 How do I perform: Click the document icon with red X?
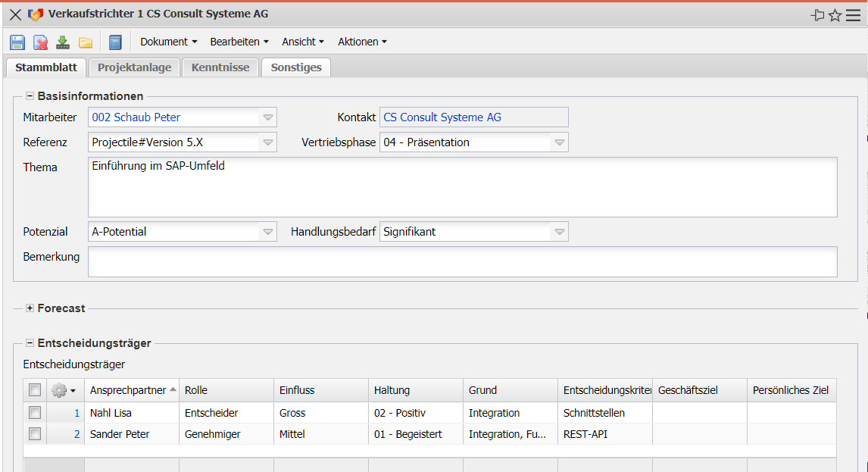pos(40,42)
